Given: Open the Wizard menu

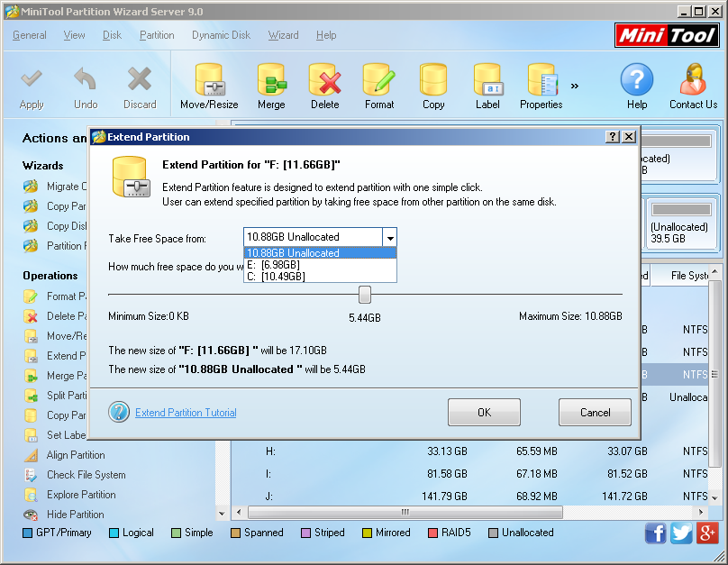Looking at the screenshot, I should (283, 35).
